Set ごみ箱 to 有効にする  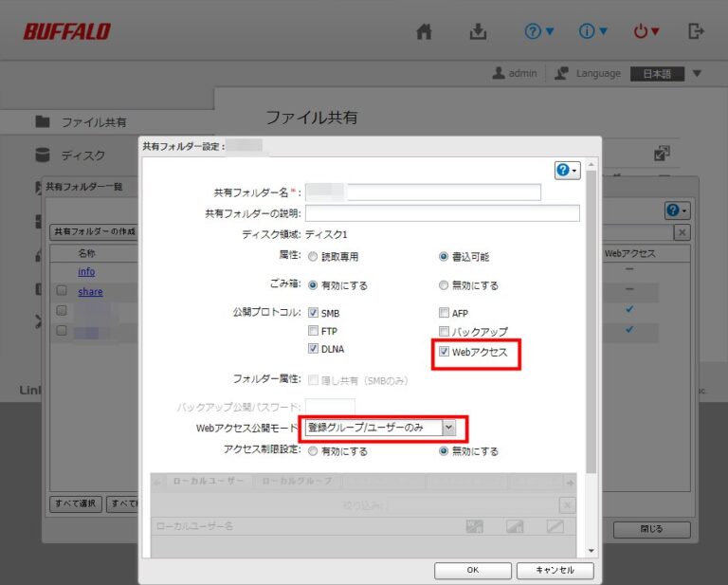coord(313,285)
